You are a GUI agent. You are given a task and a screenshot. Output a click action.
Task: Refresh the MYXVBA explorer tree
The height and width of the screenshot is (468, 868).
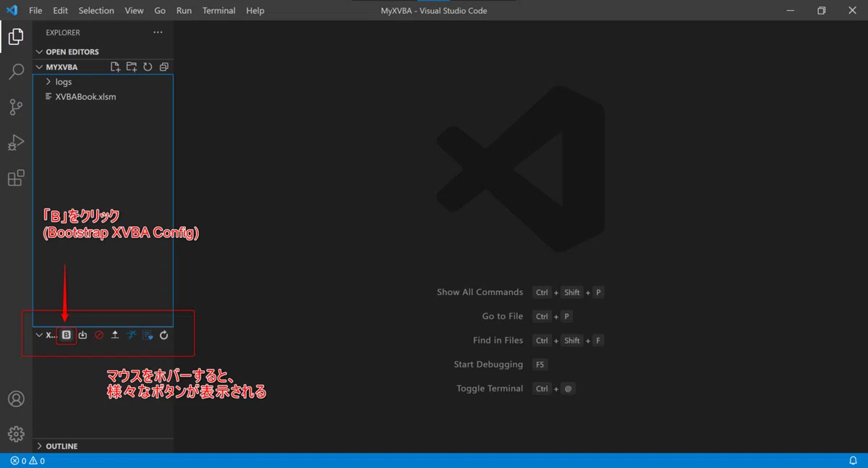click(x=148, y=67)
